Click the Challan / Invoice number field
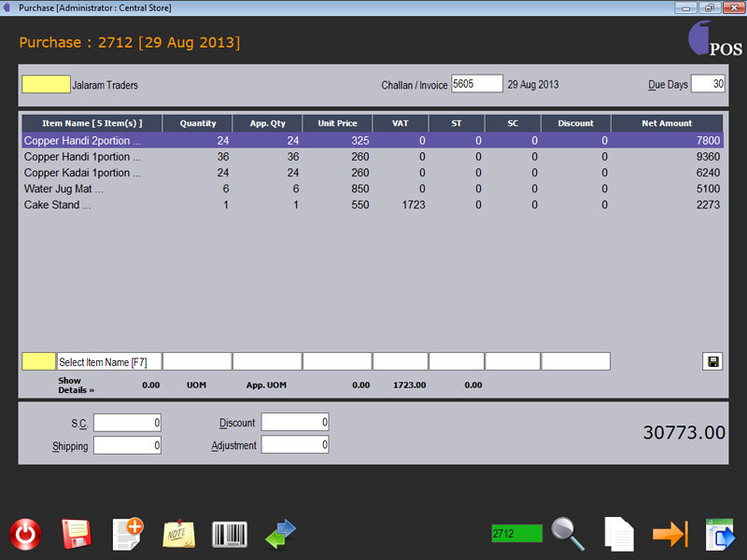This screenshot has height=560, width=747. pos(476,84)
